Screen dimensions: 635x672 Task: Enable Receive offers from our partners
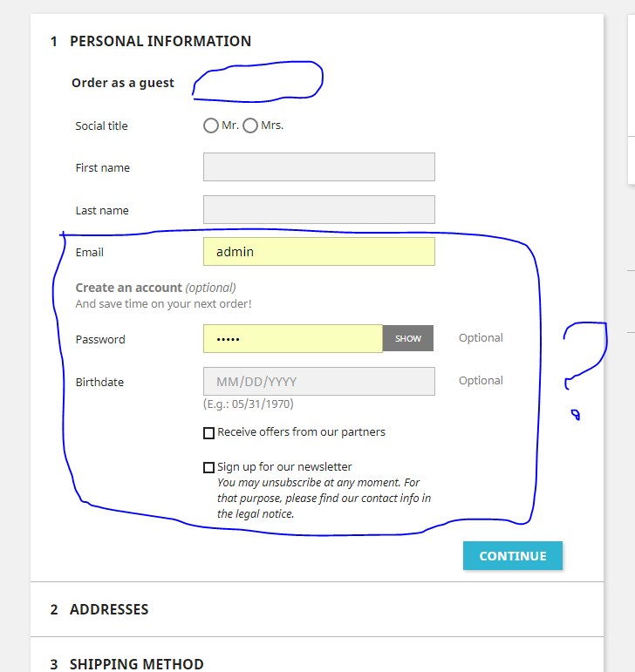pos(208,433)
